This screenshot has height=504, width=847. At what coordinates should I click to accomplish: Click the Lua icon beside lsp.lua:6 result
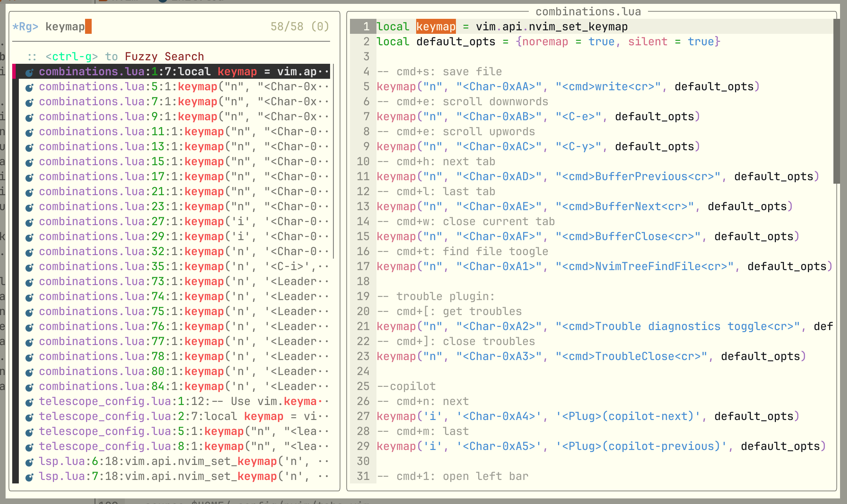[30, 462]
